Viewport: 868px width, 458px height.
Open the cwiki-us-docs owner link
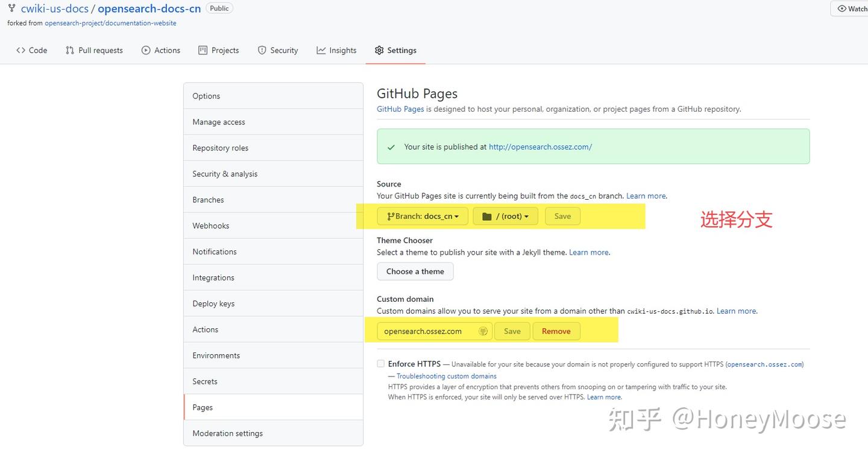tap(54, 8)
